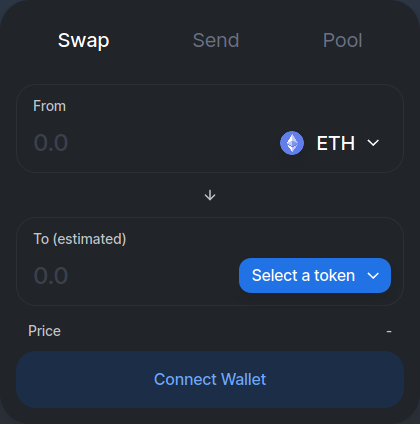This screenshot has width=420, height=424.
Task: Click the Price label
Action: point(44,331)
